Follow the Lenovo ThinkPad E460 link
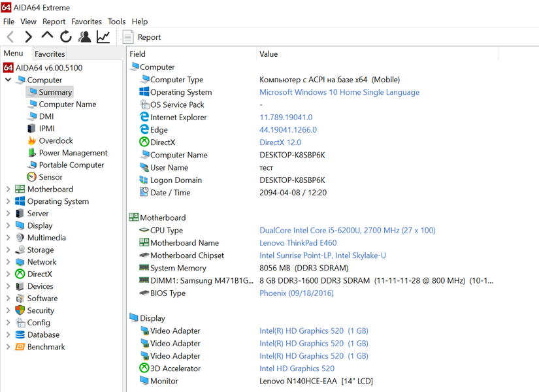Screen dimensions: 539x392 pos(298,243)
